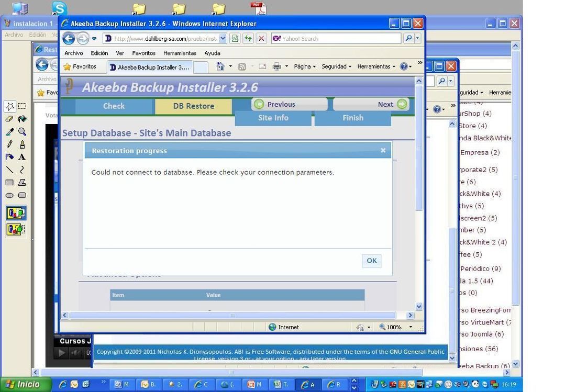Select the Free-Form Select tool in Paint
Screen dimensions: 576x392
pyautogui.click(x=10, y=106)
